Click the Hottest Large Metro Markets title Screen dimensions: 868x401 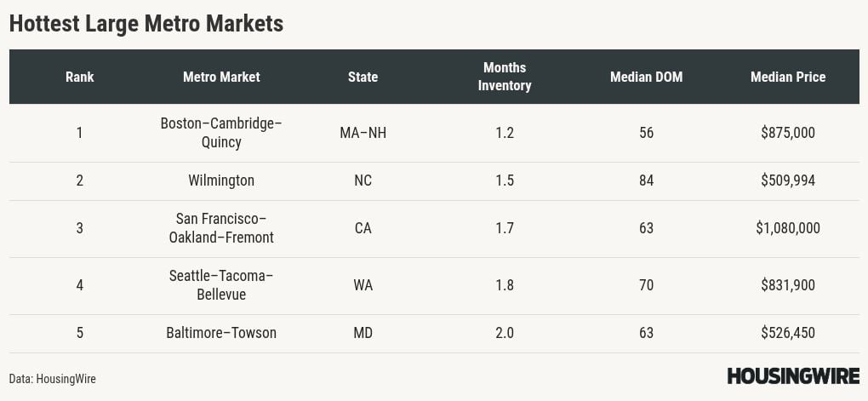(x=146, y=24)
